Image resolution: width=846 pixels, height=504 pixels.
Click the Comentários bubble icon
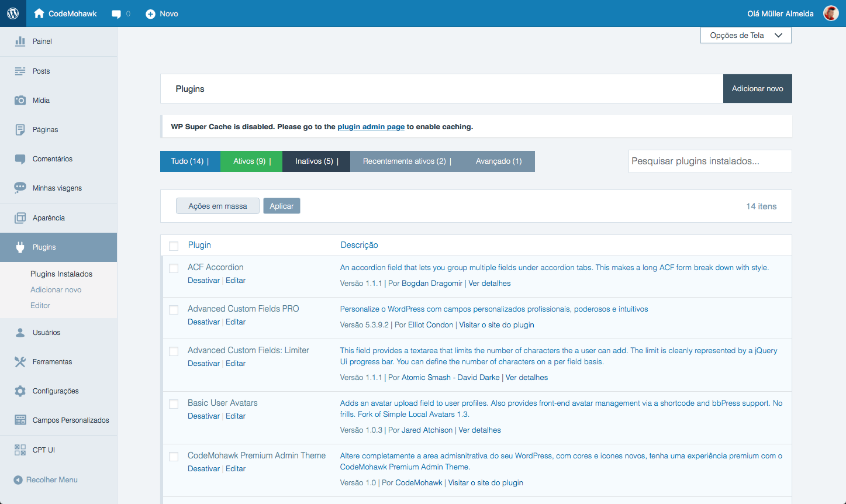[20, 159]
